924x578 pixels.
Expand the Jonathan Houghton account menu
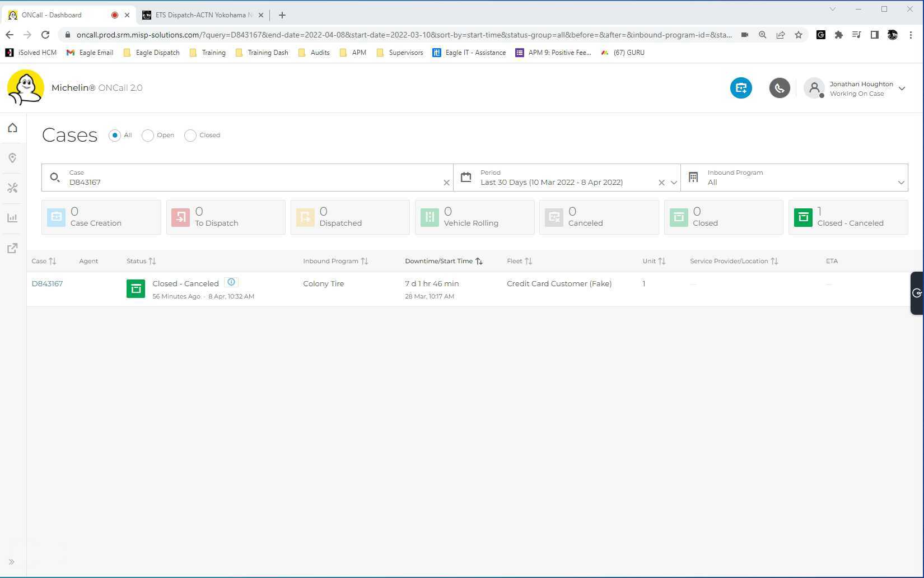click(902, 88)
